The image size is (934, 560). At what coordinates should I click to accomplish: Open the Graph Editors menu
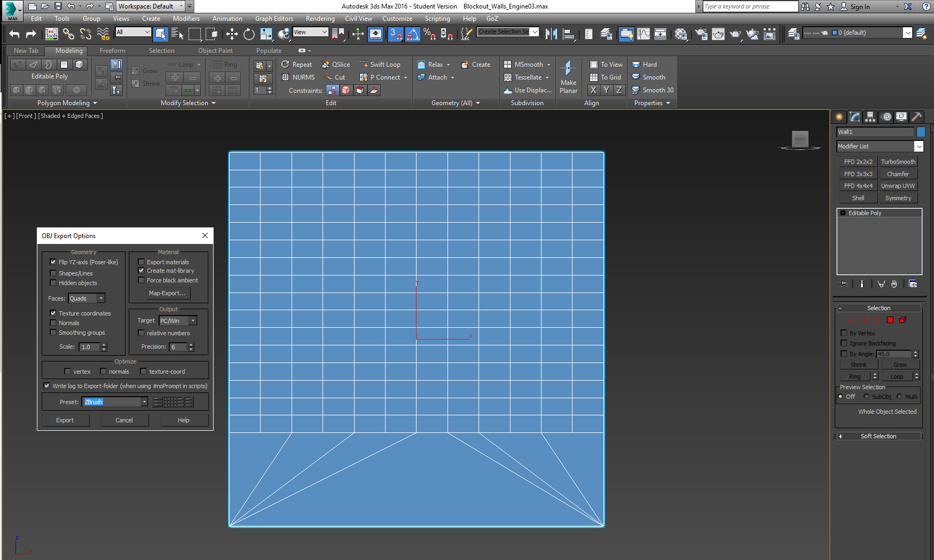(274, 19)
